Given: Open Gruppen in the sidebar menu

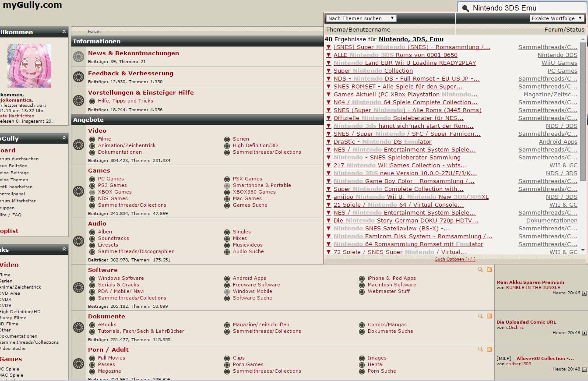Looking at the screenshot, I should 7,208.
